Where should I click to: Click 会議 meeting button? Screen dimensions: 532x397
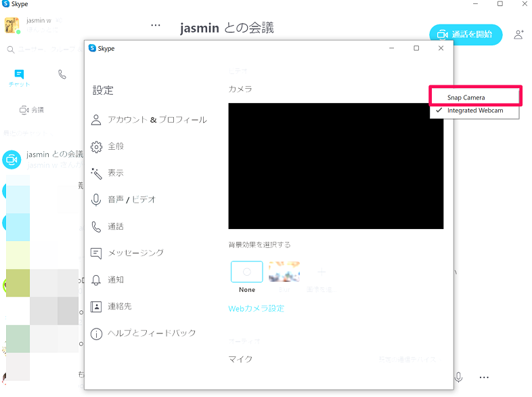pos(32,110)
